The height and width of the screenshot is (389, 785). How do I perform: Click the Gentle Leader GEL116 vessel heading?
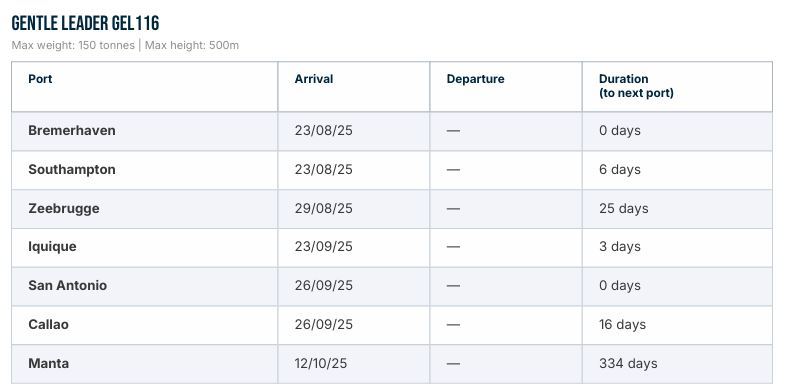click(x=85, y=23)
